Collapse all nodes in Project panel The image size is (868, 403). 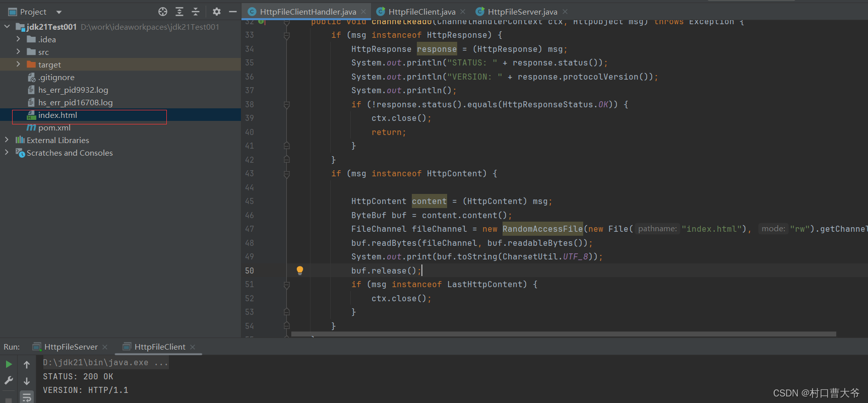[196, 12]
